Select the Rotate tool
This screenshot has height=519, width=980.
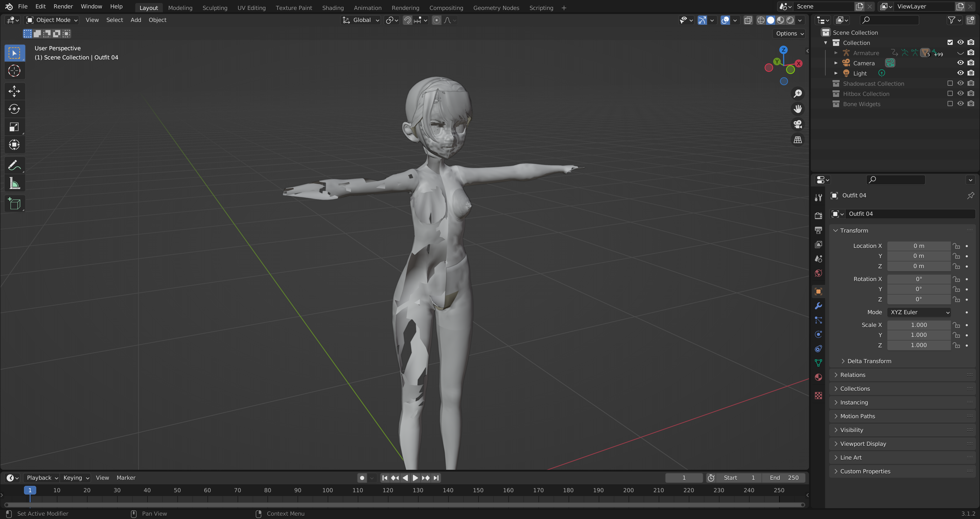[14, 109]
